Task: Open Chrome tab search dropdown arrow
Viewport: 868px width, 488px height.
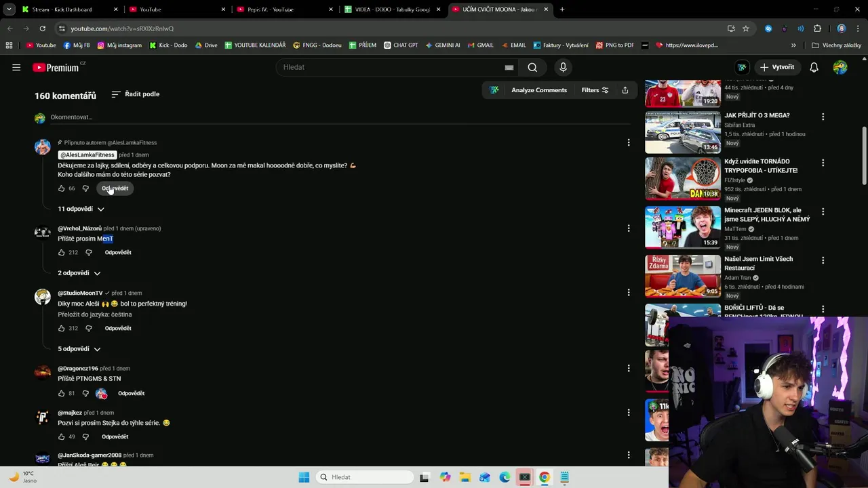Action: tap(9, 9)
